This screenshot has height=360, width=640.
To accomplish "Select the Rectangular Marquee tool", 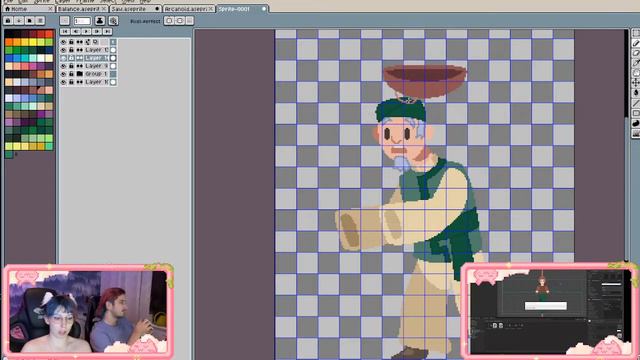I will [636, 33].
